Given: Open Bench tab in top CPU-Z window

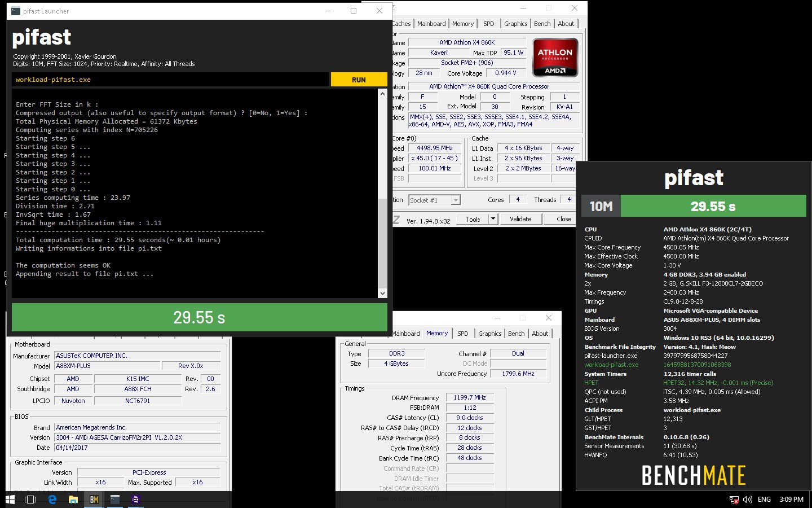Looking at the screenshot, I should point(542,24).
